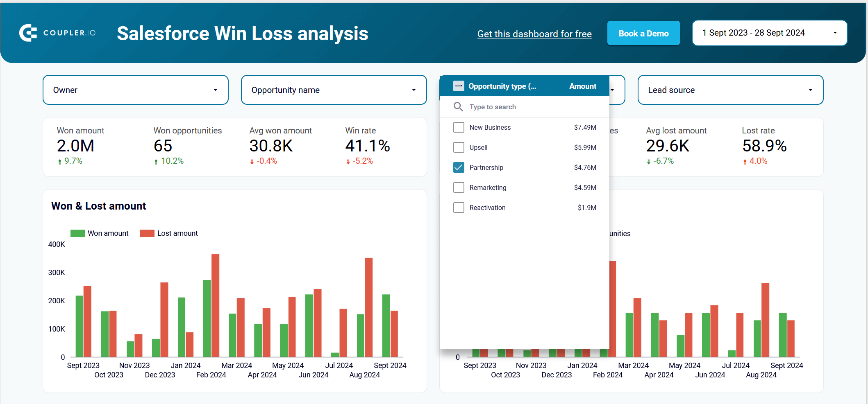Toggle the select-all Opportunity type checkbox

point(459,86)
